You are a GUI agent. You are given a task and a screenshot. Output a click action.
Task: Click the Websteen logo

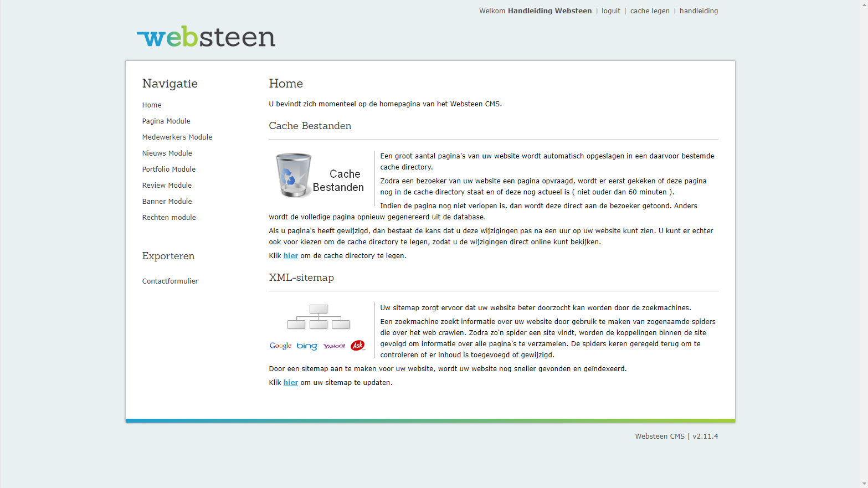[x=206, y=37]
